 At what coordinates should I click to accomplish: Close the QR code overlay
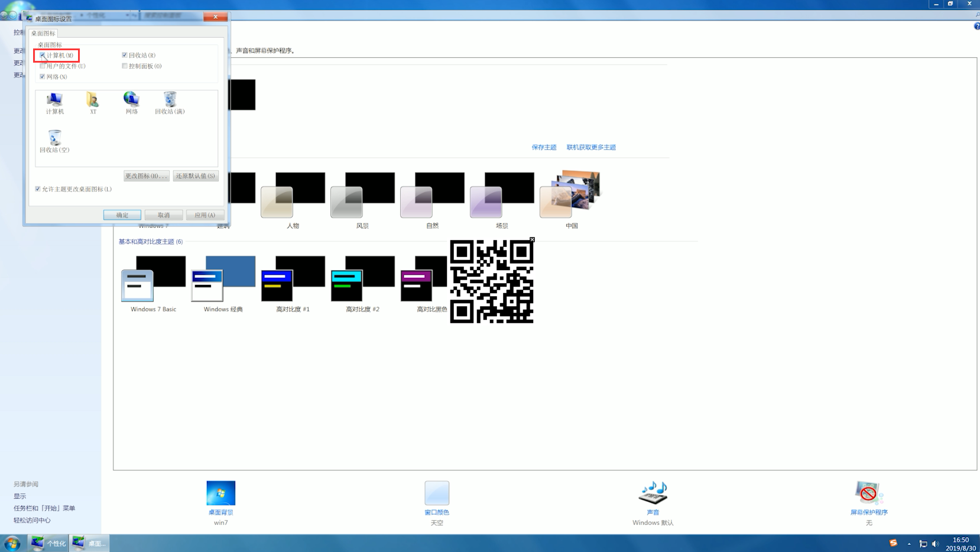[x=532, y=240]
